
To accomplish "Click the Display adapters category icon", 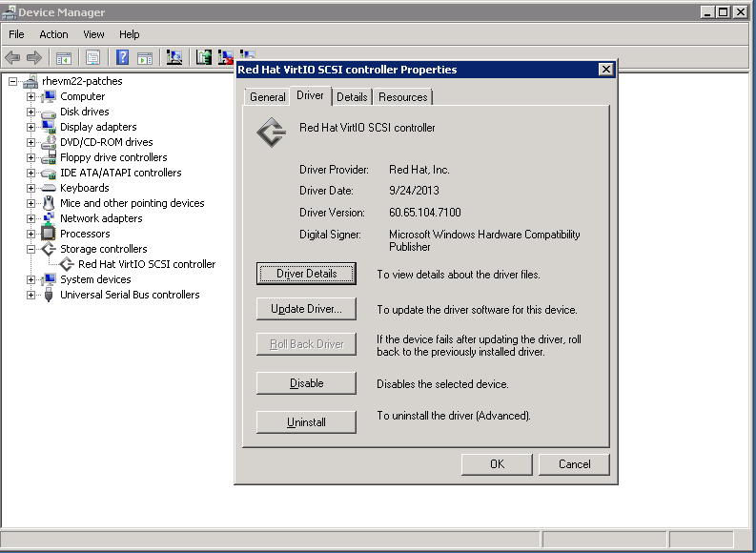I will 49,127.
